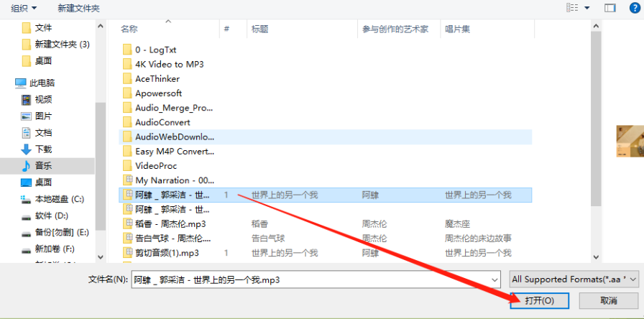Viewport: 644px width, 319px height.
Task: Click file list scrollbar down arrow
Action: (x=596, y=257)
